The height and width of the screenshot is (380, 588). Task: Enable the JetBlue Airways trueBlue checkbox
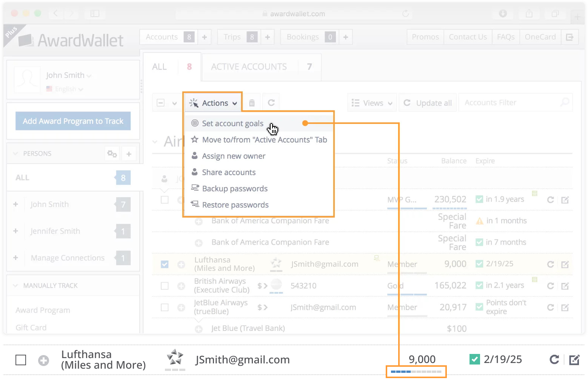pos(164,307)
